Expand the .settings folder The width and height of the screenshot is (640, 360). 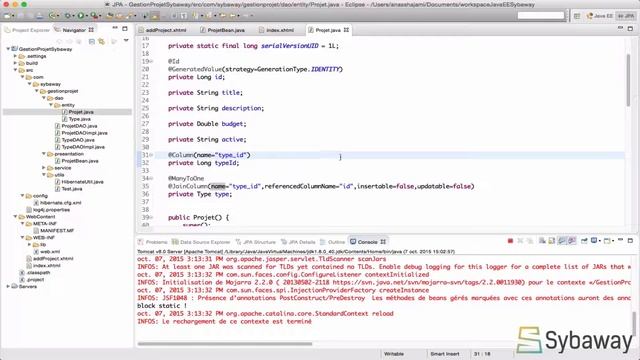click(15, 56)
